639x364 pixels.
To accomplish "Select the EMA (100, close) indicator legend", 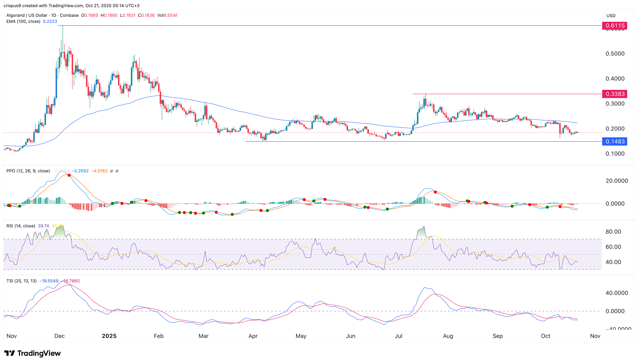I will pos(23,21).
